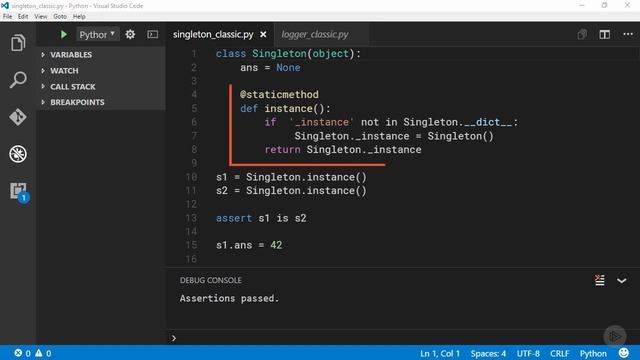
Task: Expand the VARIABLES section
Action: pyautogui.click(x=71, y=55)
